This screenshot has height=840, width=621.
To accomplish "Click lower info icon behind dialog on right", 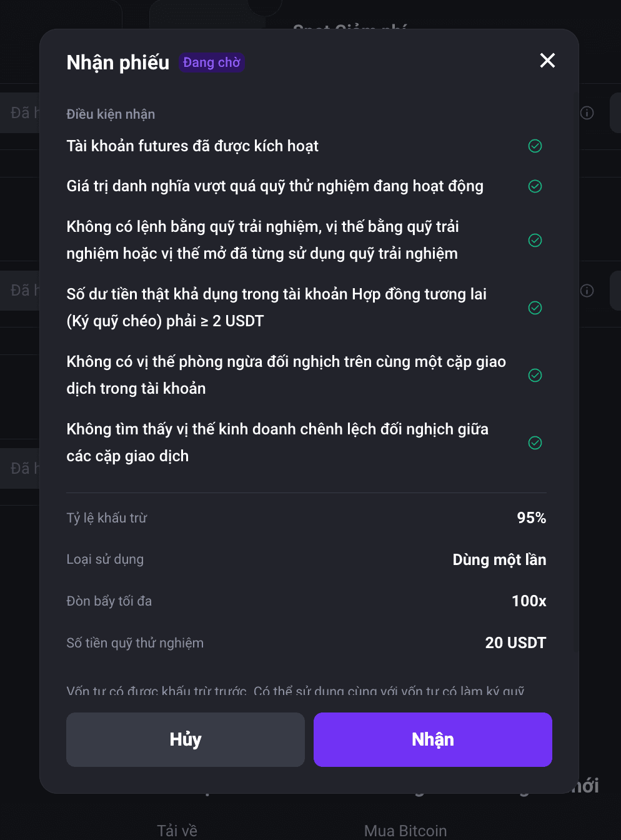I will pyautogui.click(x=587, y=291).
